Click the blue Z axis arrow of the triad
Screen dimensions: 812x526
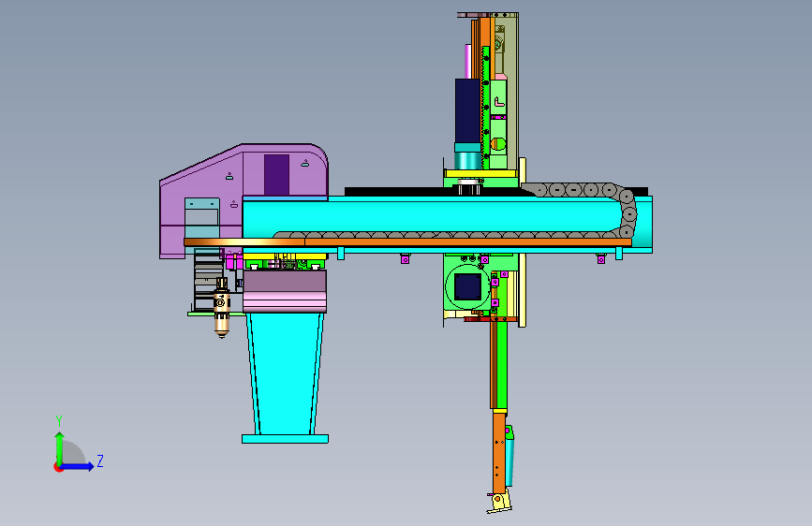pos(79,466)
